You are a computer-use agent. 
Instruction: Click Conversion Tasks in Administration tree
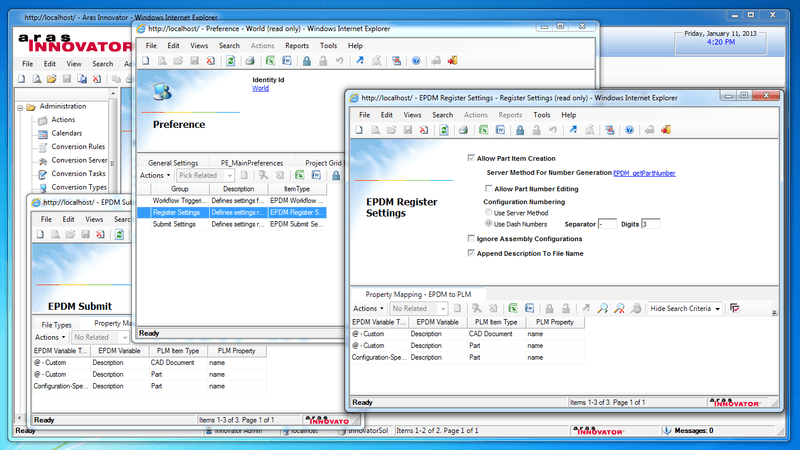78,173
